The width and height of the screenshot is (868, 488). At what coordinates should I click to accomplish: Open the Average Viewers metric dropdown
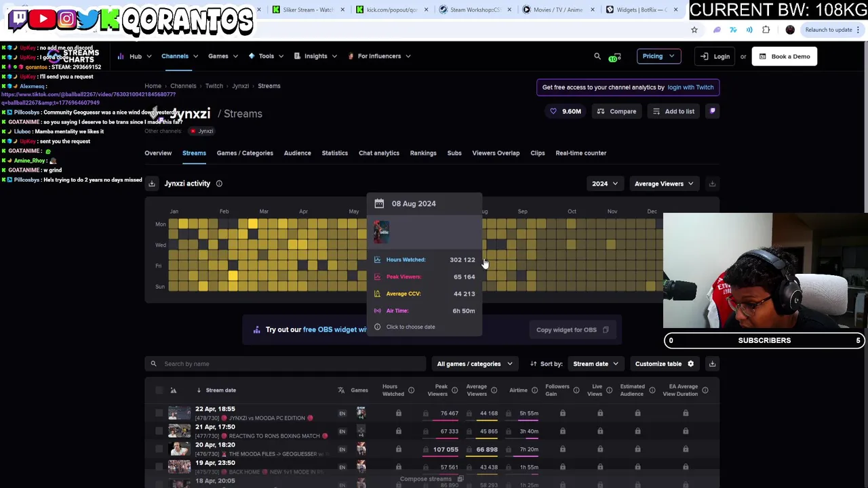tap(664, 184)
